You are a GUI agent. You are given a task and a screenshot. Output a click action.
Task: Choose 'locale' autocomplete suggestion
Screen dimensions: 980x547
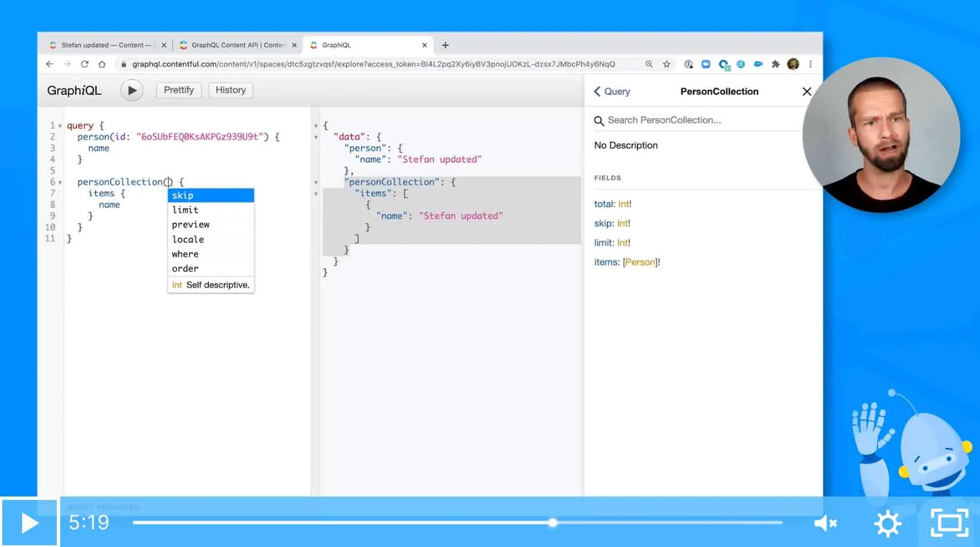211,239
